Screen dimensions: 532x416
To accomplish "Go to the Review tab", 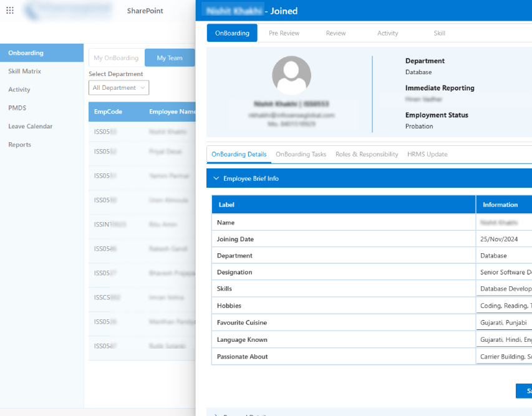I will 336,33.
